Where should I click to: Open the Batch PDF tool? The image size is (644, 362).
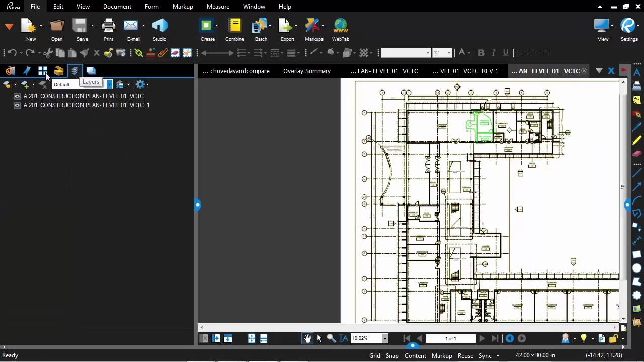coord(260,26)
